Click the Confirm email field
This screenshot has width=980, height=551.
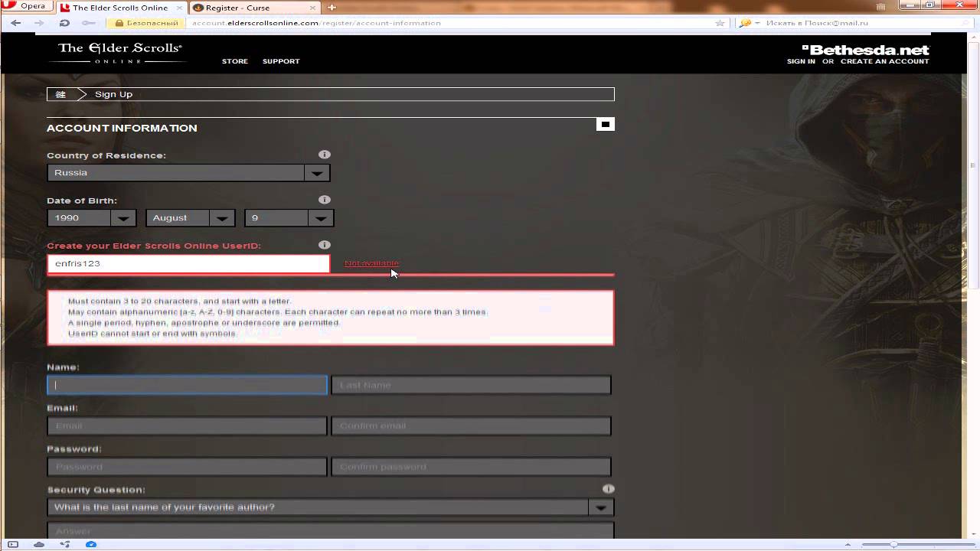(x=471, y=425)
